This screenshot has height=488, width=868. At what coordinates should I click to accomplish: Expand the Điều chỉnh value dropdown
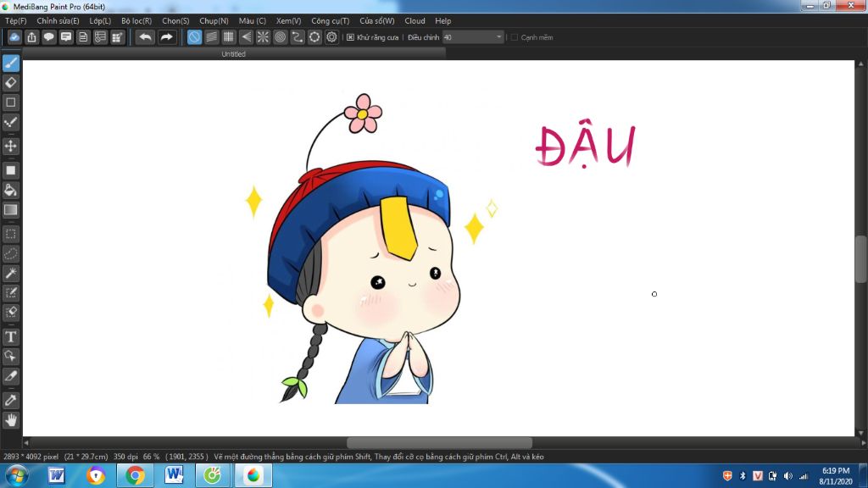(499, 37)
